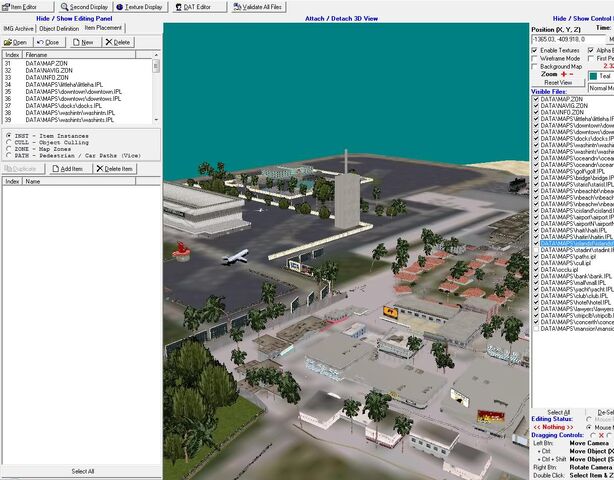Click the red zoom minus sign
Viewport: 614px width, 480px height.
pos(571,74)
